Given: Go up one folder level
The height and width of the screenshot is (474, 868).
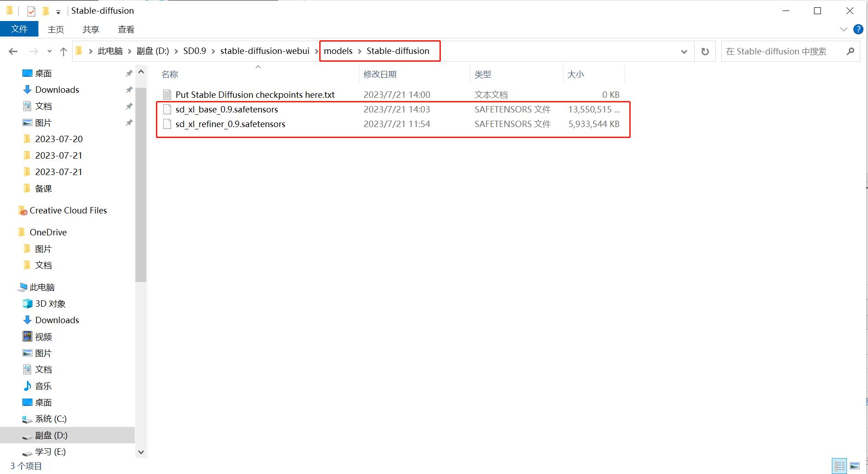Looking at the screenshot, I should tap(64, 52).
